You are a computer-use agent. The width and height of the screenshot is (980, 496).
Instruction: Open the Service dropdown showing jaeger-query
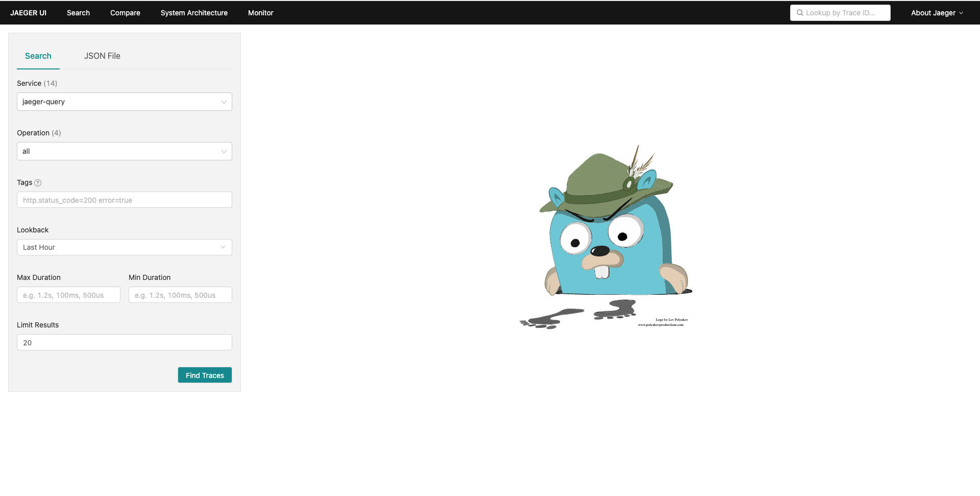125,102
